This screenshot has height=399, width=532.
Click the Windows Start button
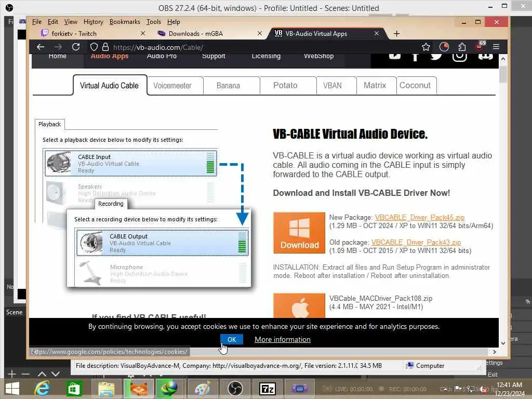pos(12,389)
